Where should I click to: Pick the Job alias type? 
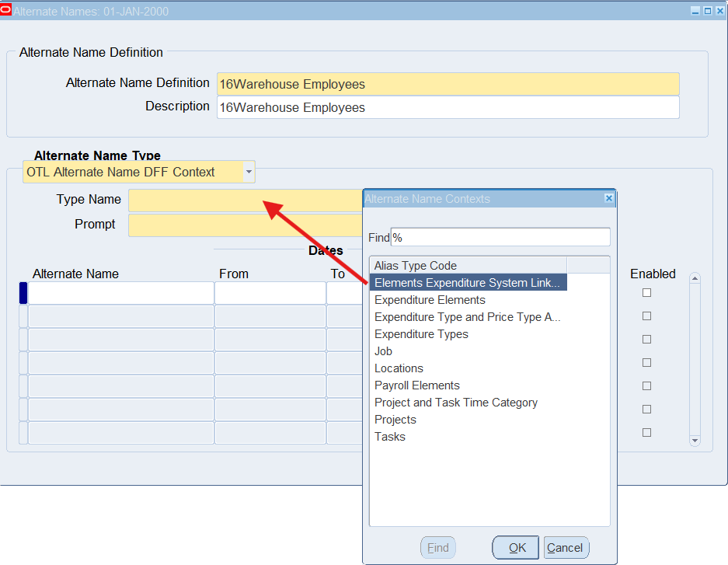384,351
